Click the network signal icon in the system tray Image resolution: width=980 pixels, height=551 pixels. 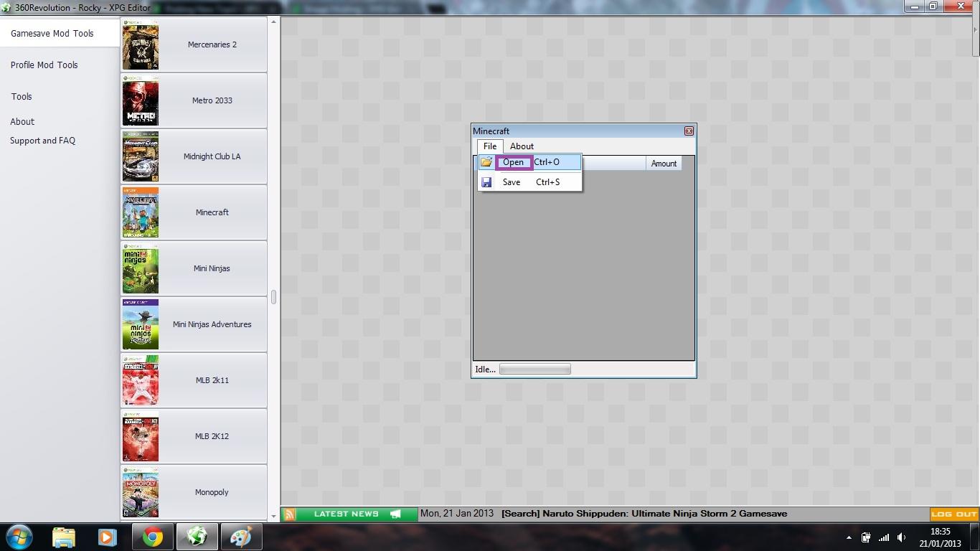tap(884, 537)
